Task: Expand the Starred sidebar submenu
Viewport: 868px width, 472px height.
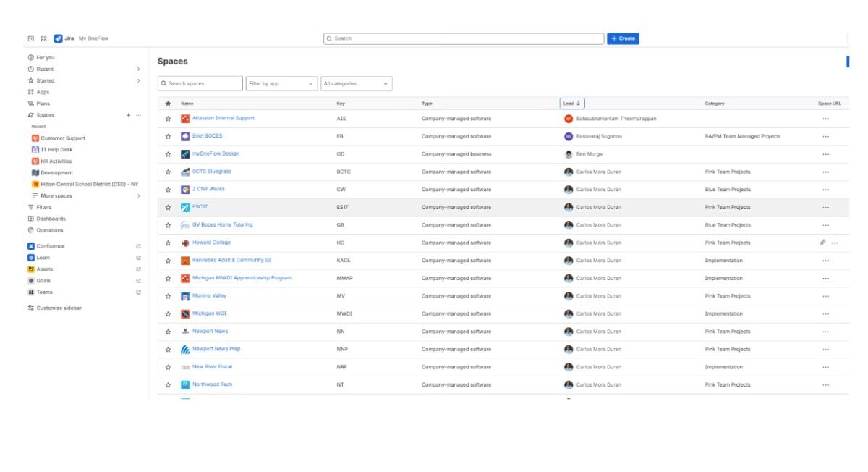Action: coord(138,80)
